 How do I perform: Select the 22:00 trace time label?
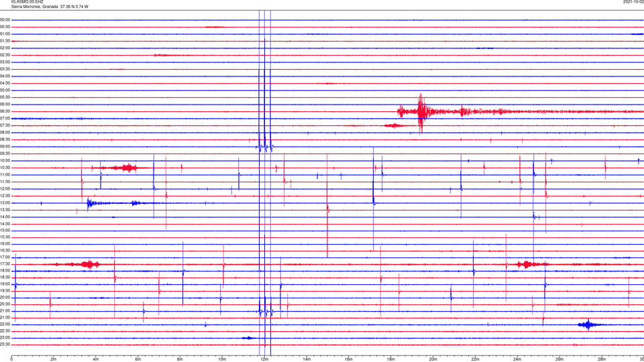(x=5, y=324)
